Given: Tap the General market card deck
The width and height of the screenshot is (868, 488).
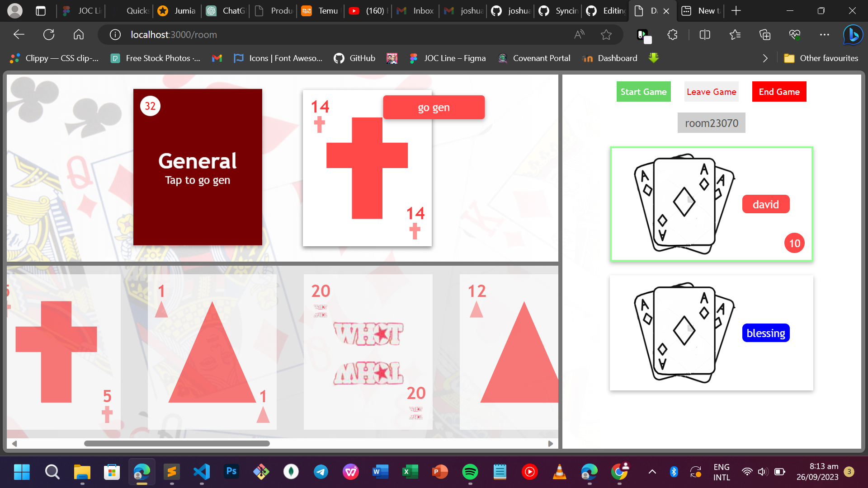Looking at the screenshot, I should [x=198, y=167].
